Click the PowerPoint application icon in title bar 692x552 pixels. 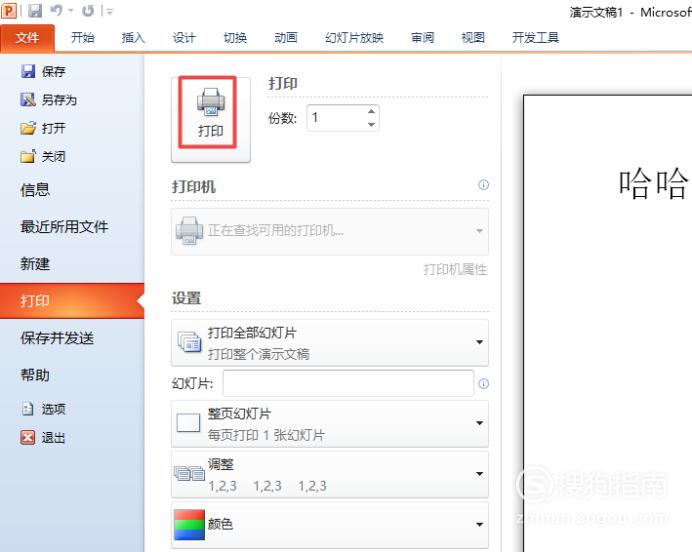[8, 10]
